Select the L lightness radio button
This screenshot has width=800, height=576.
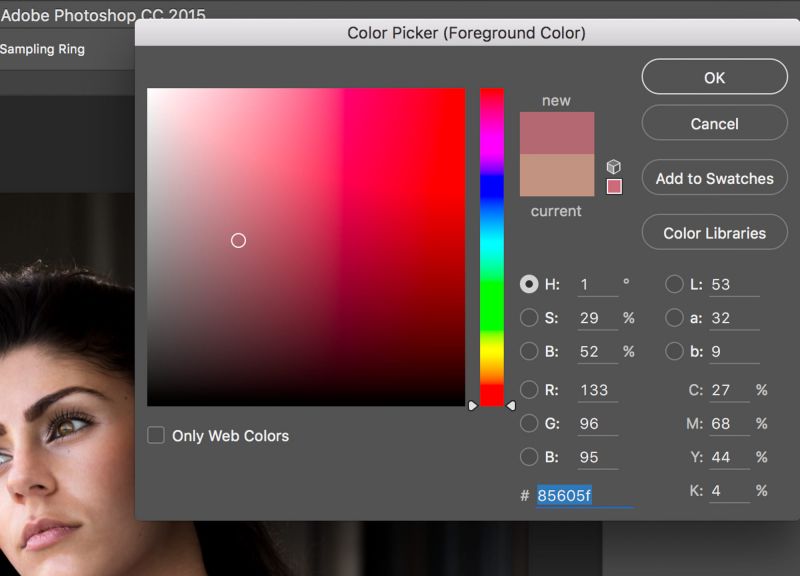pos(676,285)
